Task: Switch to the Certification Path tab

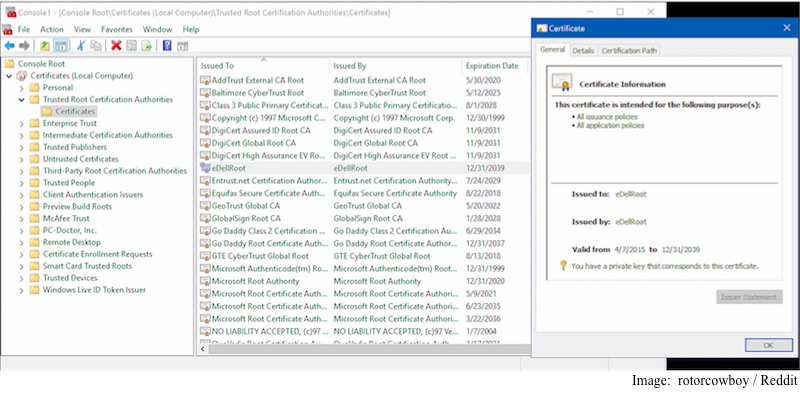Action: pos(629,51)
